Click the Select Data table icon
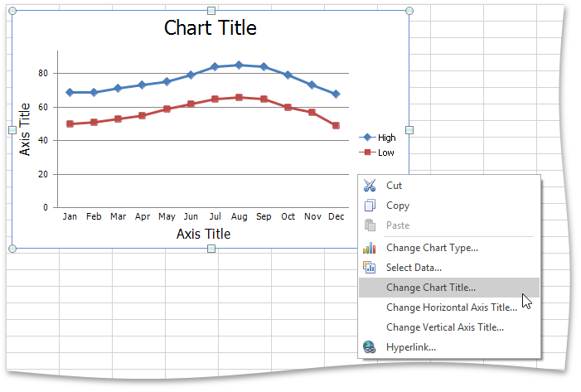Image resolution: width=581 pixels, height=392 pixels. point(370,267)
